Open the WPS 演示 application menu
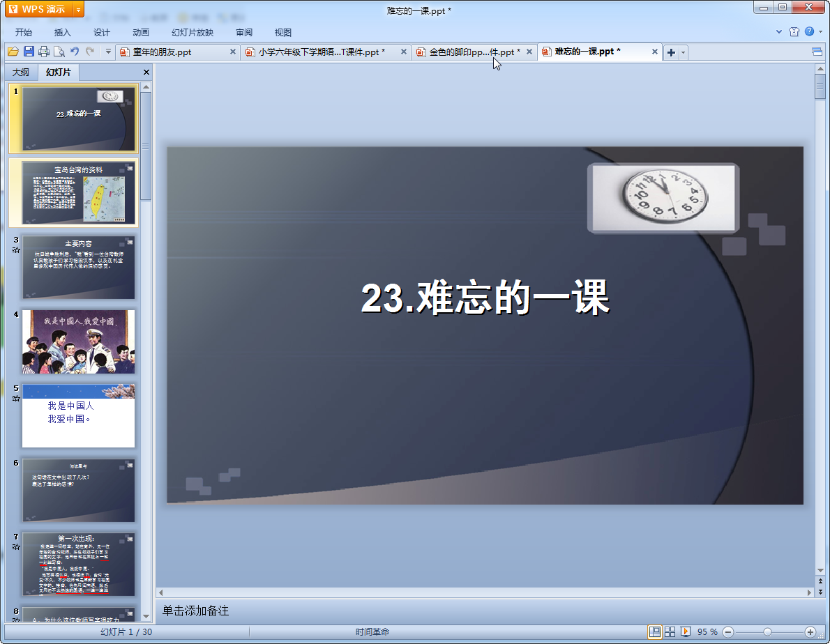This screenshot has width=830, height=644. coord(38,9)
